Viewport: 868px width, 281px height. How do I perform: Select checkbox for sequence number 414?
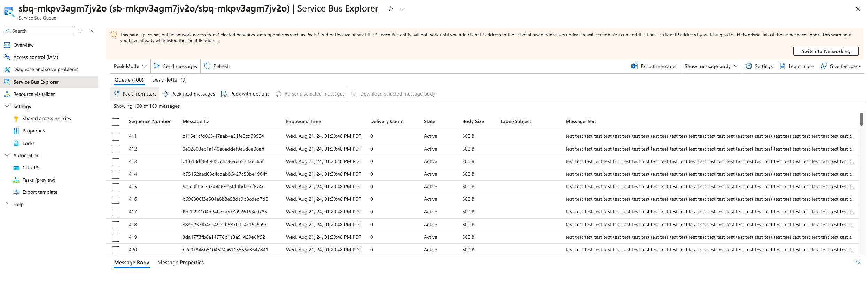[x=116, y=174]
